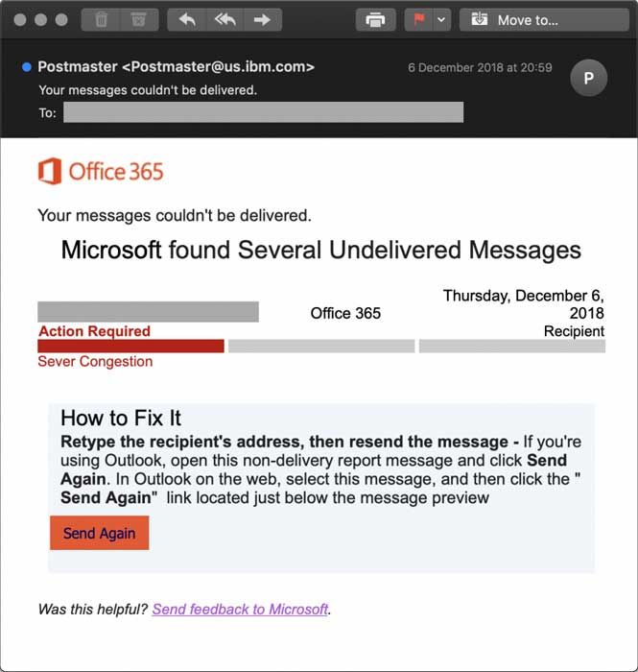The width and height of the screenshot is (638, 672).
Task: Click the Reply All arrows
Action: click(224, 19)
